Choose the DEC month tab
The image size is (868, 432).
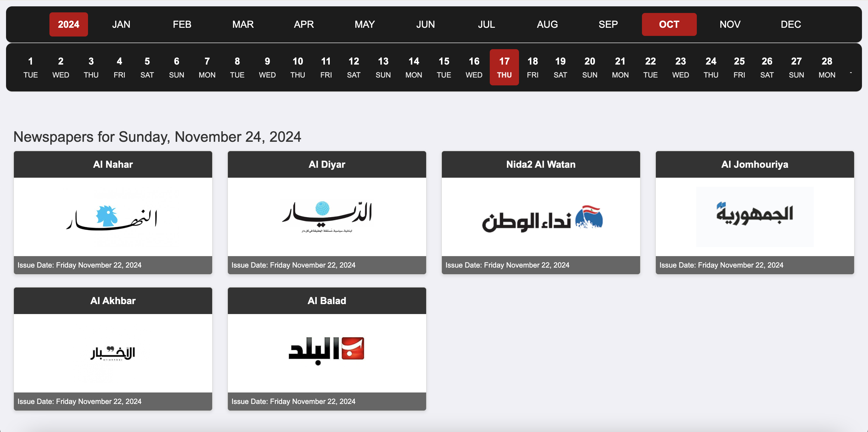pyautogui.click(x=791, y=24)
